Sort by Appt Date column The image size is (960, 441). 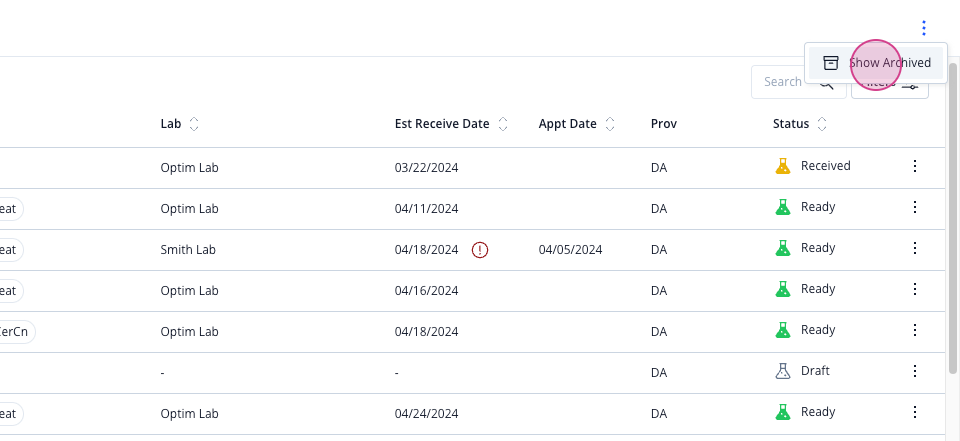[x=610, y=124]
